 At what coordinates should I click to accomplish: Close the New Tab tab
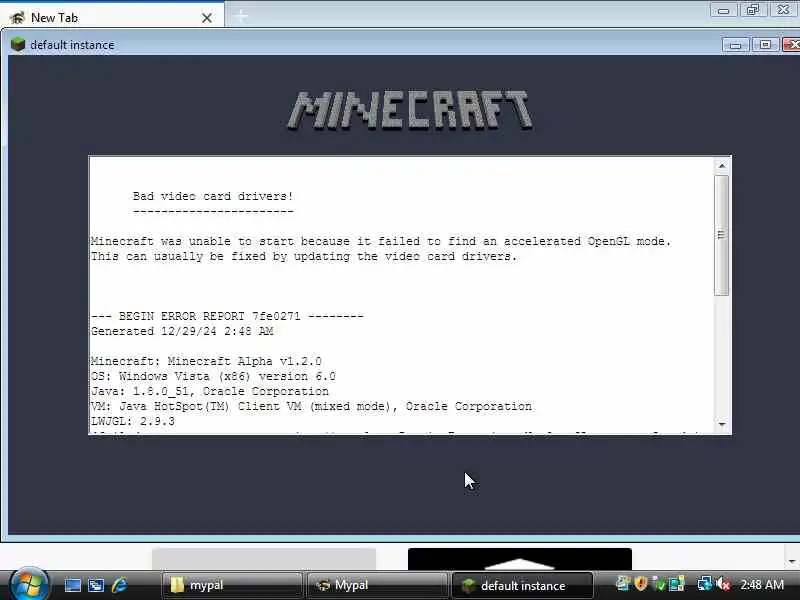pos(207,18)
